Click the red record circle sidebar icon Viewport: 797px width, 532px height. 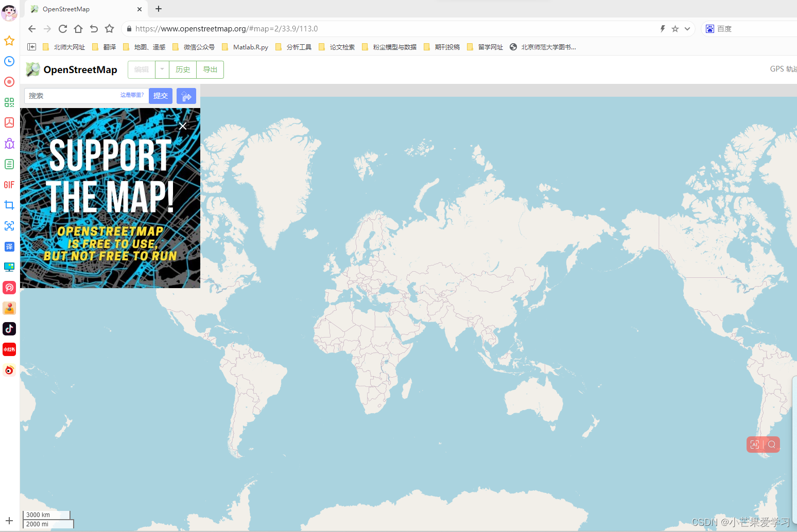pos(9,82)
